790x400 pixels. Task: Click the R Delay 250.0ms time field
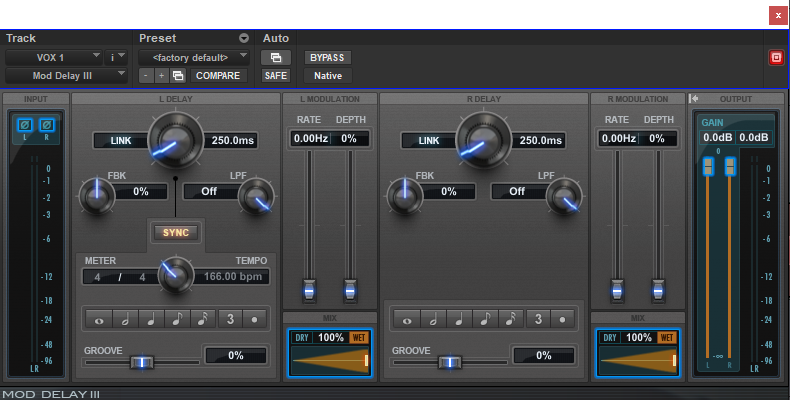click(x=539, y=141)
